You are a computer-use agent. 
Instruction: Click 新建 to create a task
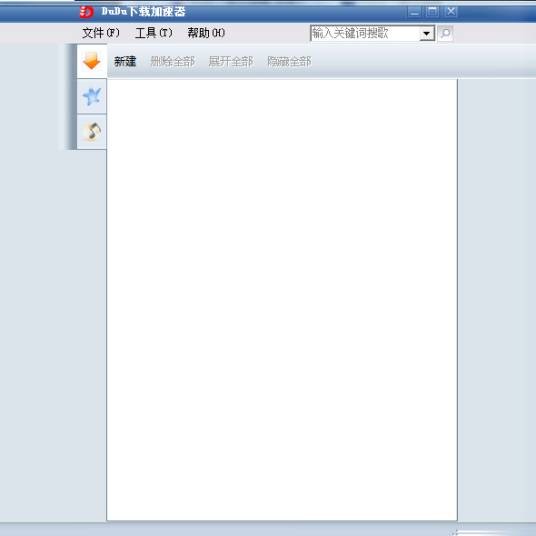125,62
